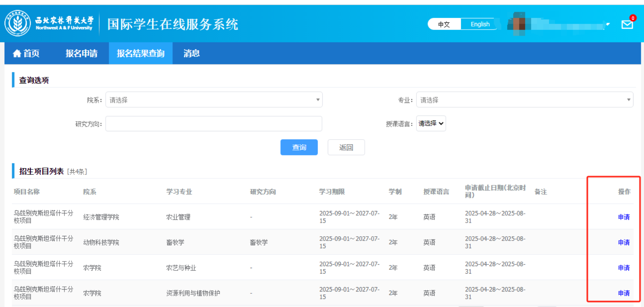The width and height of the screenshot is (644, 307).
Task: Switch language to English
Action: [x=480, y=24]
